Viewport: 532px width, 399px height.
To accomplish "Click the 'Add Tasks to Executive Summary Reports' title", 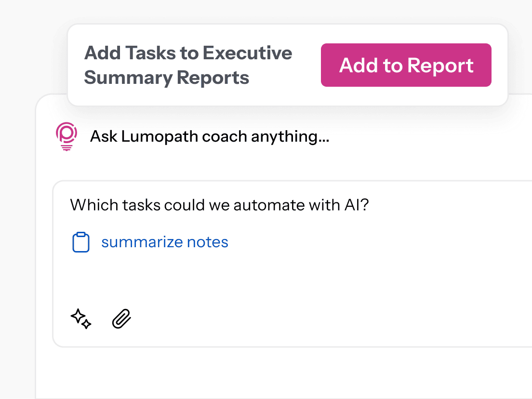I will click(x=188, y=65).
